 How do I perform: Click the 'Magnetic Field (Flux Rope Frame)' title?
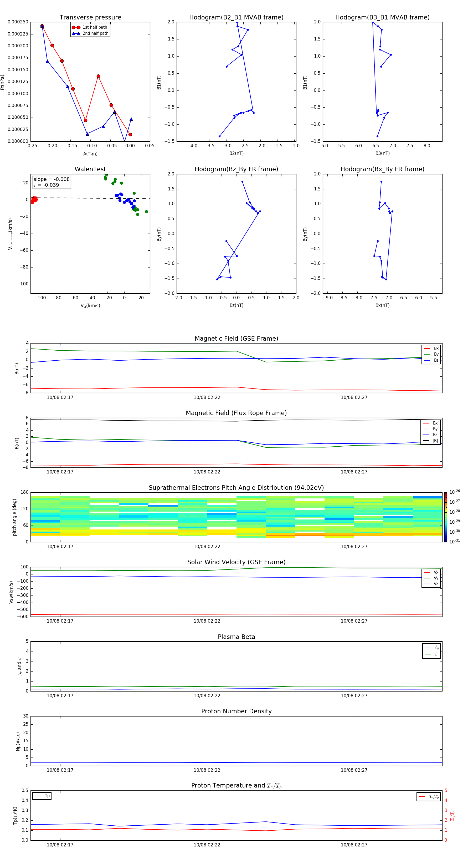click(236, 413)
